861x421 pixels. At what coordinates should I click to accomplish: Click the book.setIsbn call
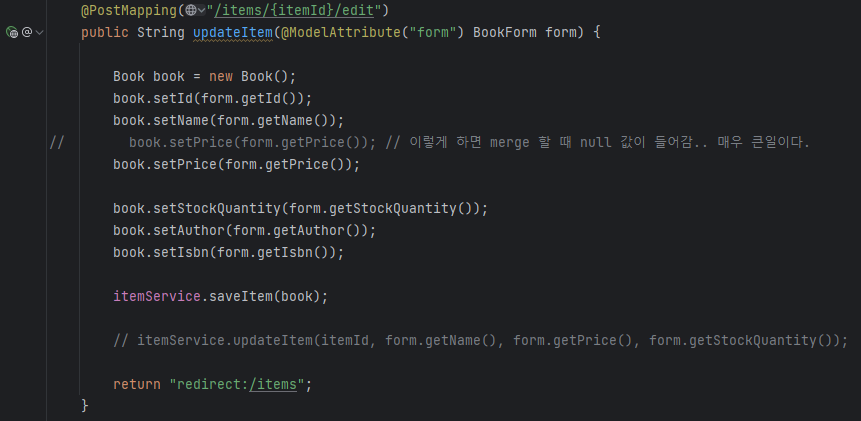[228, 252]
